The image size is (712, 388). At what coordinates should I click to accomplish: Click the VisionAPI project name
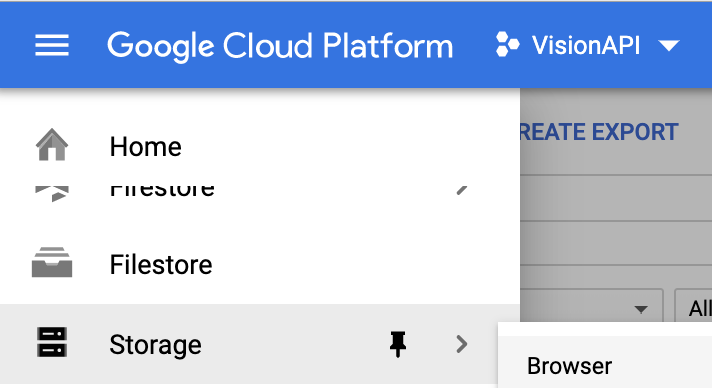coord(586,45)
